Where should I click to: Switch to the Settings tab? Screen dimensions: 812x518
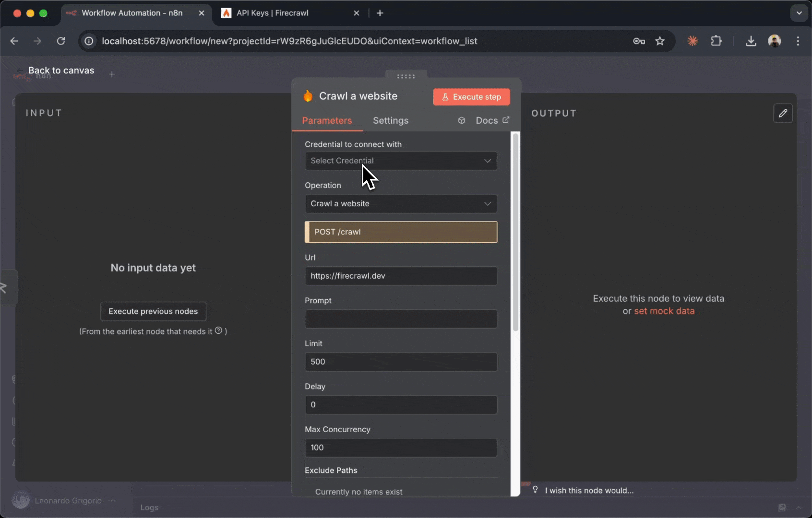(390, 120)
